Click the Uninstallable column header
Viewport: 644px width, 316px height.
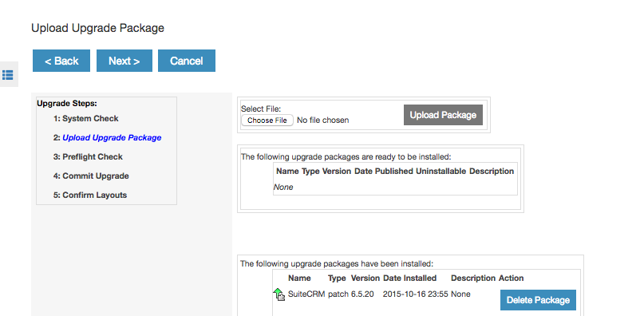(441, 171)
